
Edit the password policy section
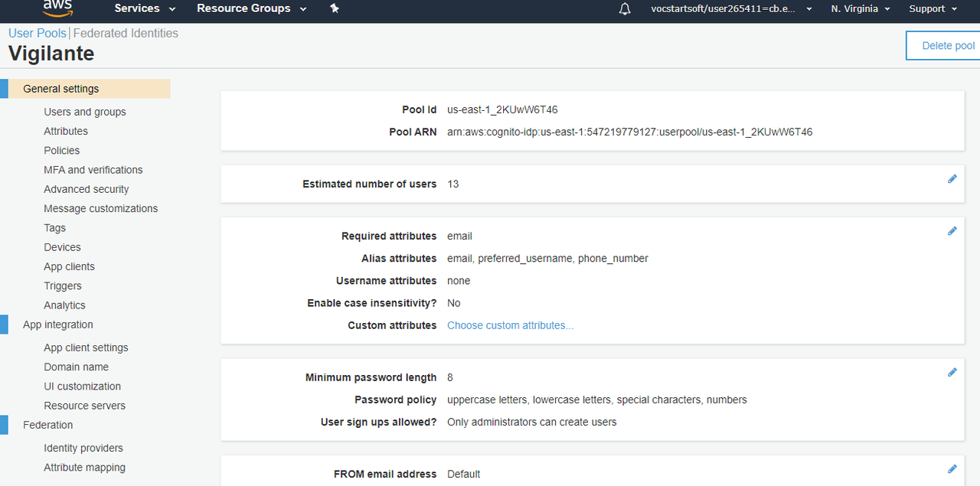coord(952,373)
